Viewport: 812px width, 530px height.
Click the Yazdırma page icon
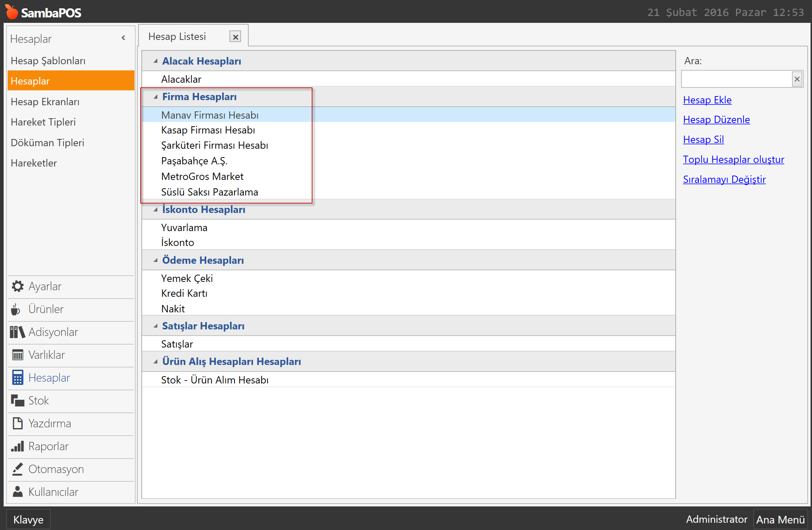(17, 424)
